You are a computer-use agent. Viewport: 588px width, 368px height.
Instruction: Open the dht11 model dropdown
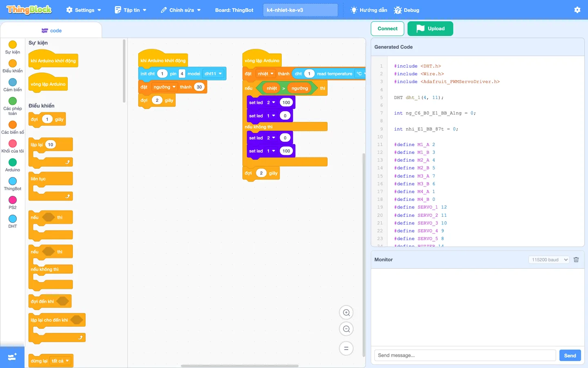214,74
